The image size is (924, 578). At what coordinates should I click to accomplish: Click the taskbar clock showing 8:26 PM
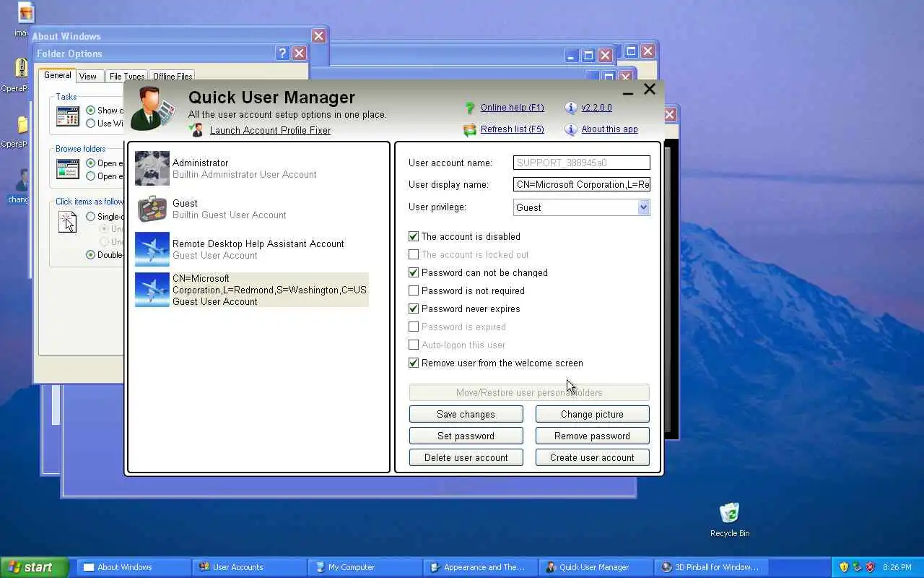tap(897, 567)
